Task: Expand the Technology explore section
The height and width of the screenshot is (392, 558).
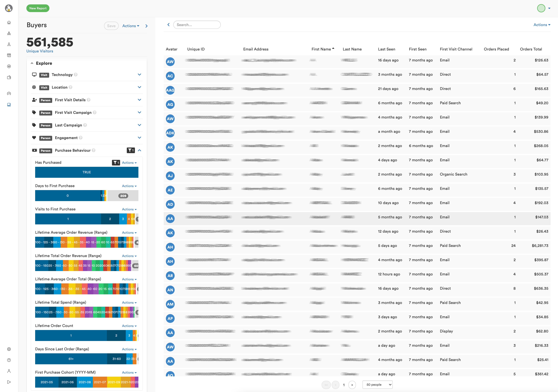Action: [139, 74]
